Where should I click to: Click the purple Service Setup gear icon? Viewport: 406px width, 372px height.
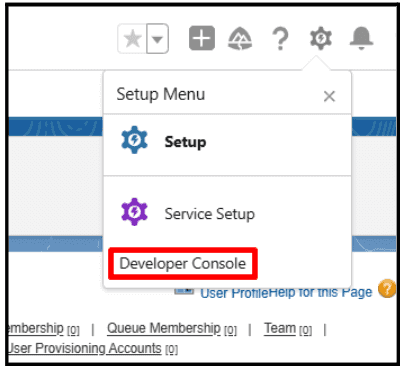[134, 212]
